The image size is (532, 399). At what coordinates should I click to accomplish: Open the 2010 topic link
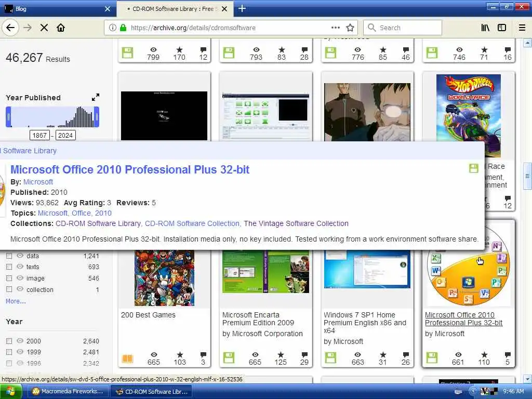[x=103, y=213]
